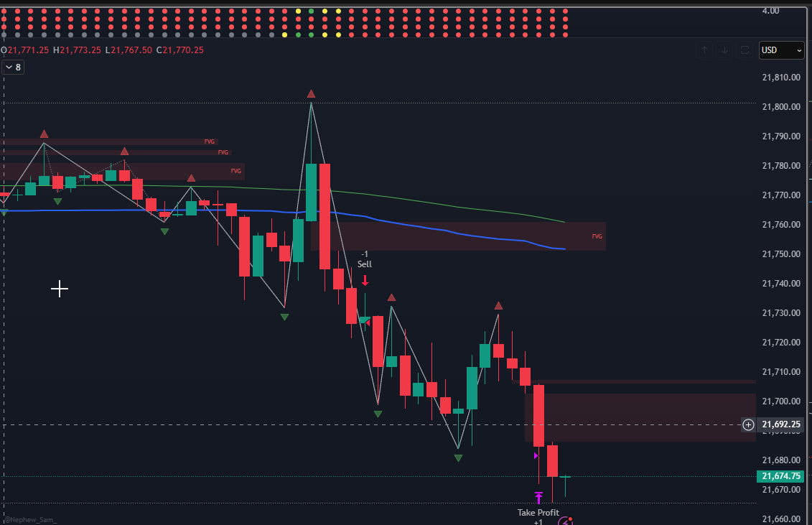The height and width of the screenshot is (525, 812).
Task: Click the Sell label on the chart
Action: click(364, 264)
